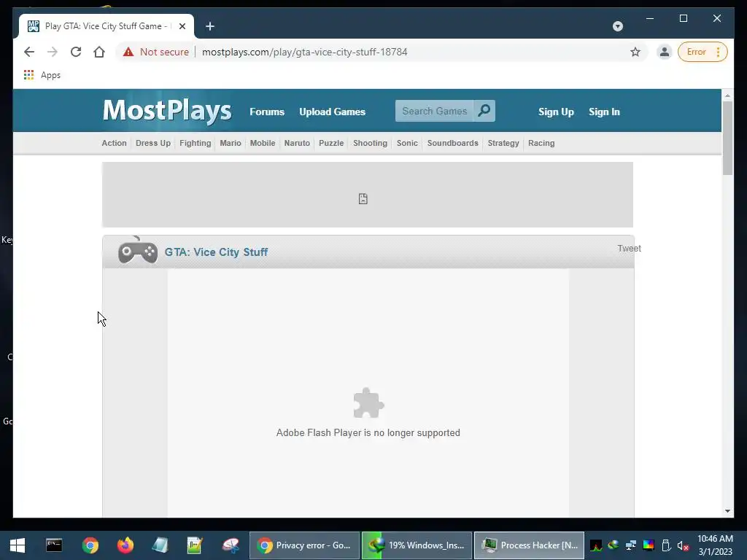
Task: Open the Sign In link
Action: 604,112
